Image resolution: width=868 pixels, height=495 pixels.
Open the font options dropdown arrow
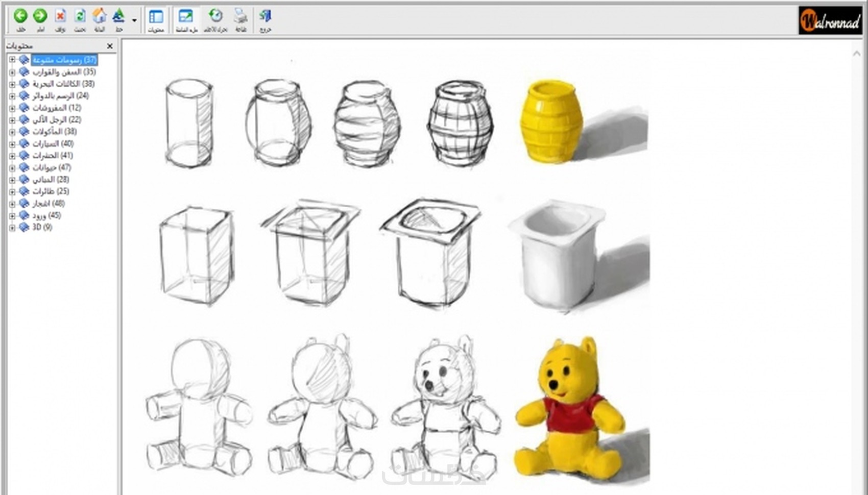click(134, 20)
